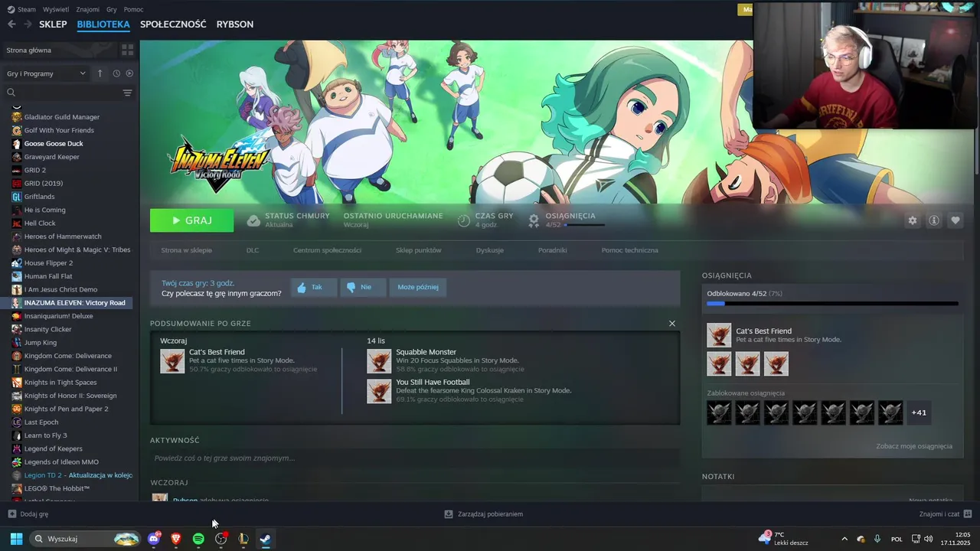
Task: Select Może później button
Action: pyautogui.click(x=417, y=287)
